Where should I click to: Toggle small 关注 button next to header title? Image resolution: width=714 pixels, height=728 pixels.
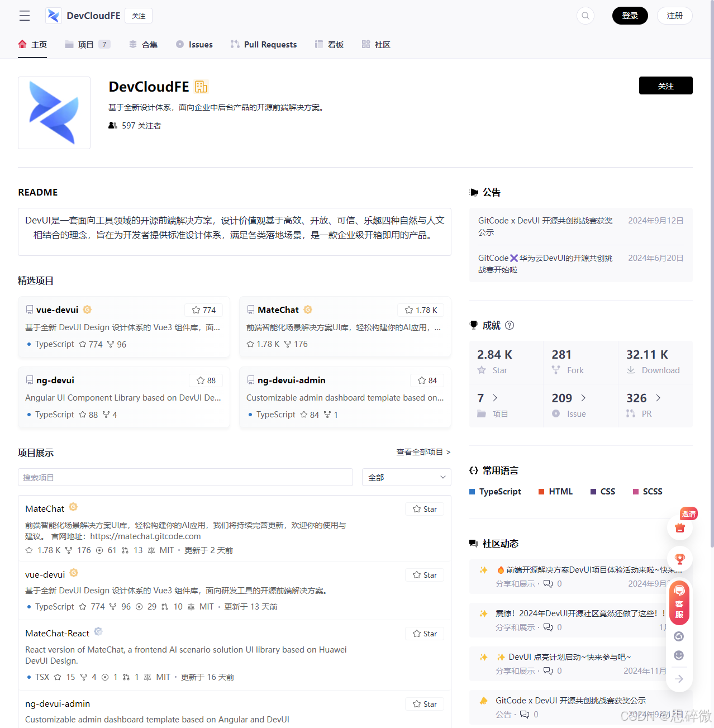coord(139,16)
